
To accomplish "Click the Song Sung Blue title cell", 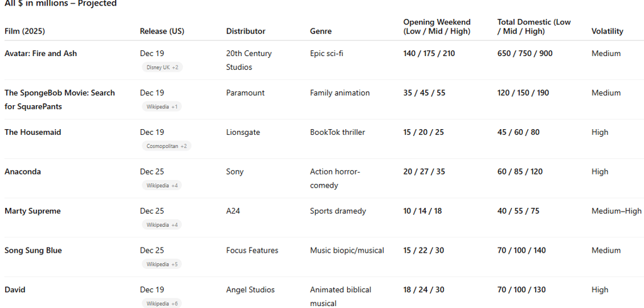I will pyautogui.click(x=33, y=250).
